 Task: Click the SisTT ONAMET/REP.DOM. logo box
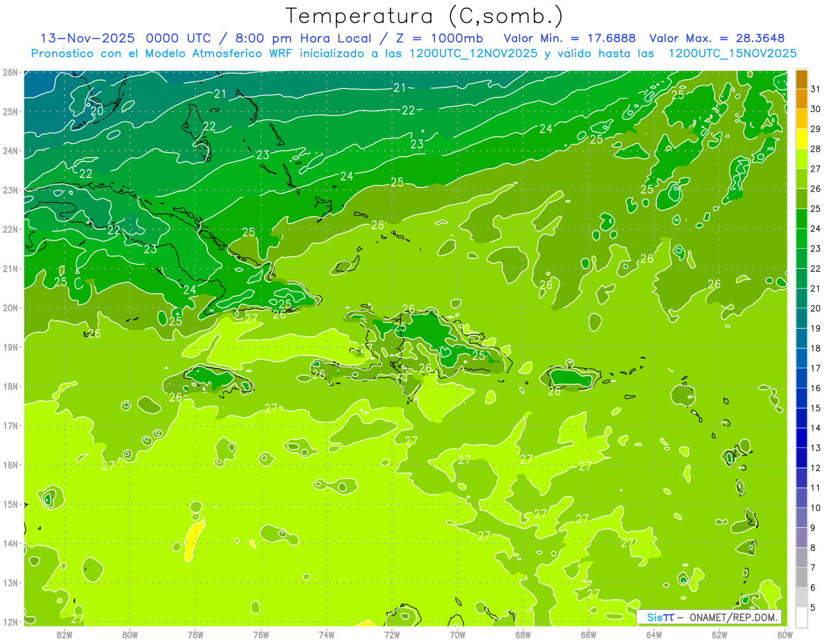click(x=709, y=617)
